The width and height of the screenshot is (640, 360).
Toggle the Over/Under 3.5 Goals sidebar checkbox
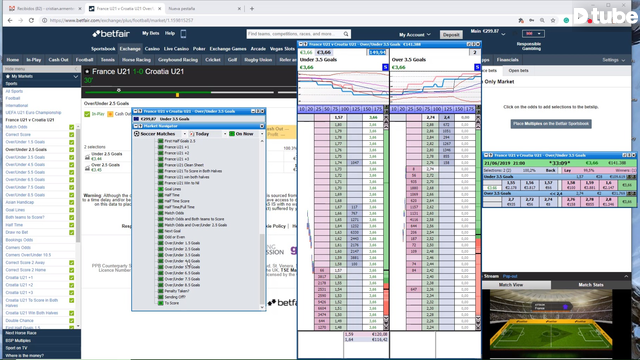tap(71, 157)
